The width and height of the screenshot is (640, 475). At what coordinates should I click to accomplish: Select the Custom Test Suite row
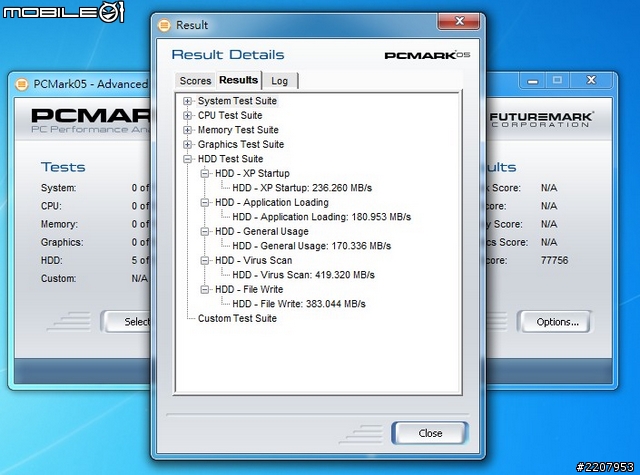click(x=237, y=318)
